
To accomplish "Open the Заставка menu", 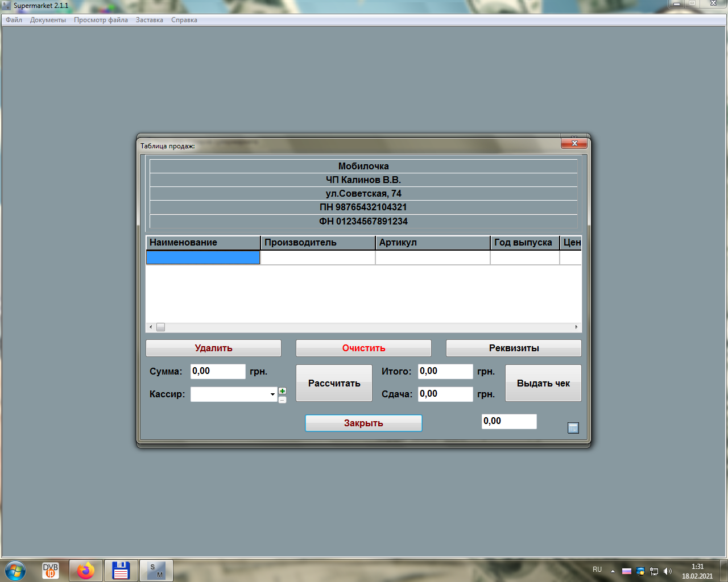I will point(150,20).
